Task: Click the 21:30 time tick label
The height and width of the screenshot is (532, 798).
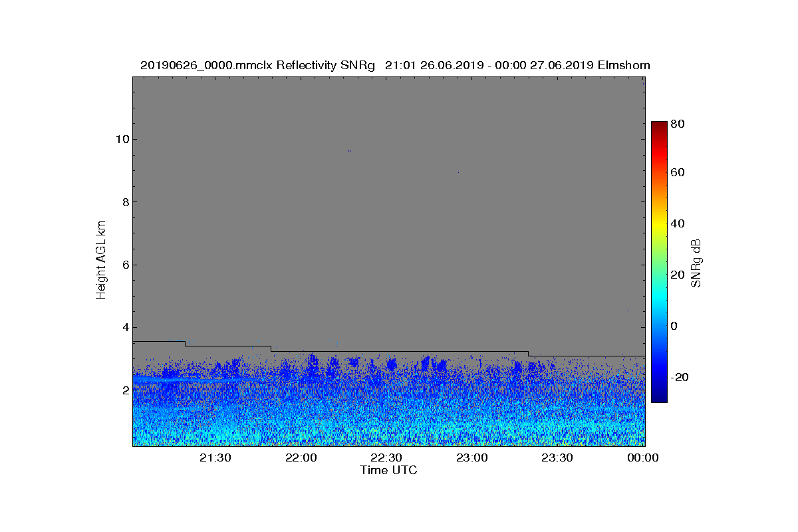Action: pyautogui.click(x=215, y=458)
